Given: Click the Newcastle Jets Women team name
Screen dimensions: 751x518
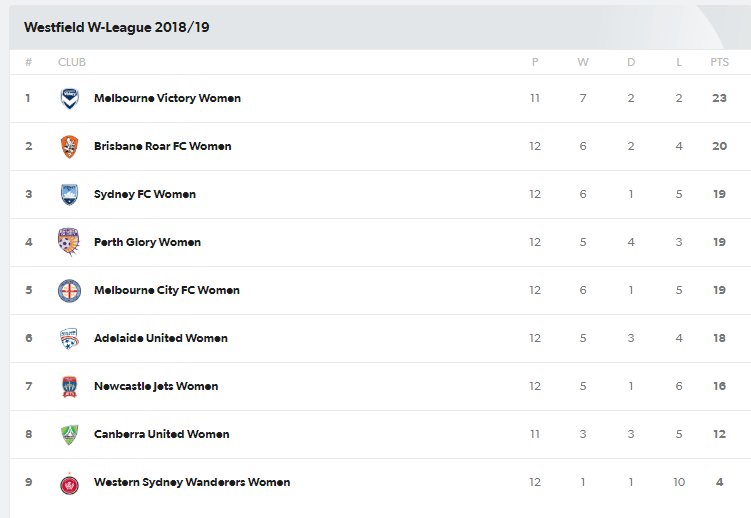Looking at the screenshot, I should (x=156, y=386).
